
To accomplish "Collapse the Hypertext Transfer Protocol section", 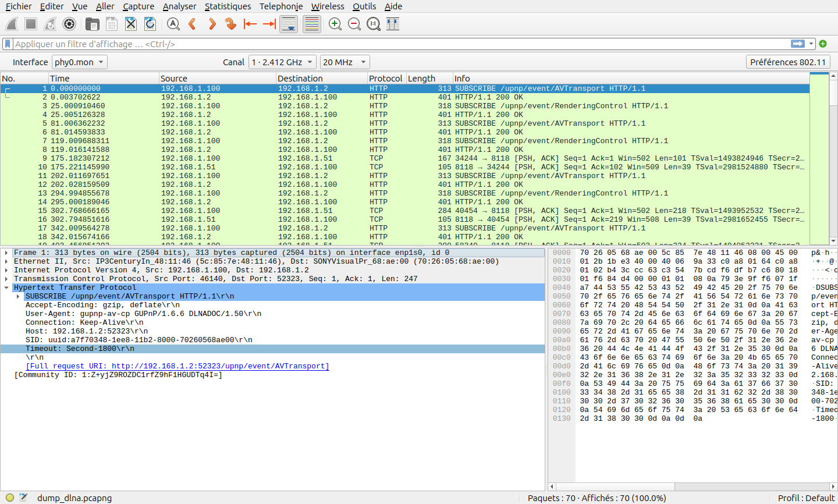I will (x=6, y=288).
